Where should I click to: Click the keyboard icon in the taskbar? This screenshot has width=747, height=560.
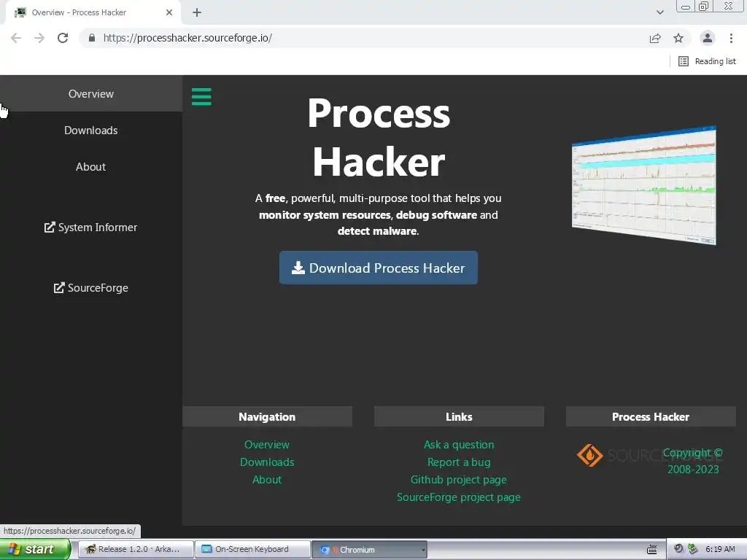tap(652, 550)
